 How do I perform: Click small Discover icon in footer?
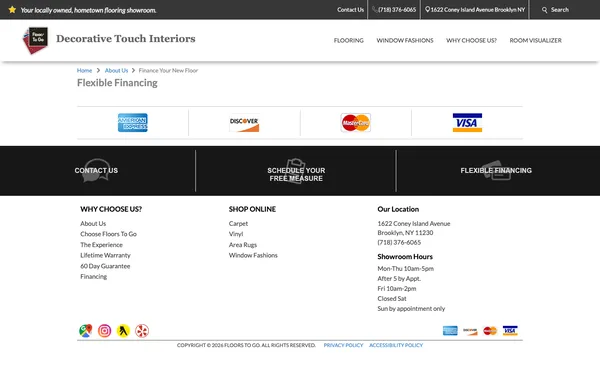pyautogui.click(x=470, y=331)
